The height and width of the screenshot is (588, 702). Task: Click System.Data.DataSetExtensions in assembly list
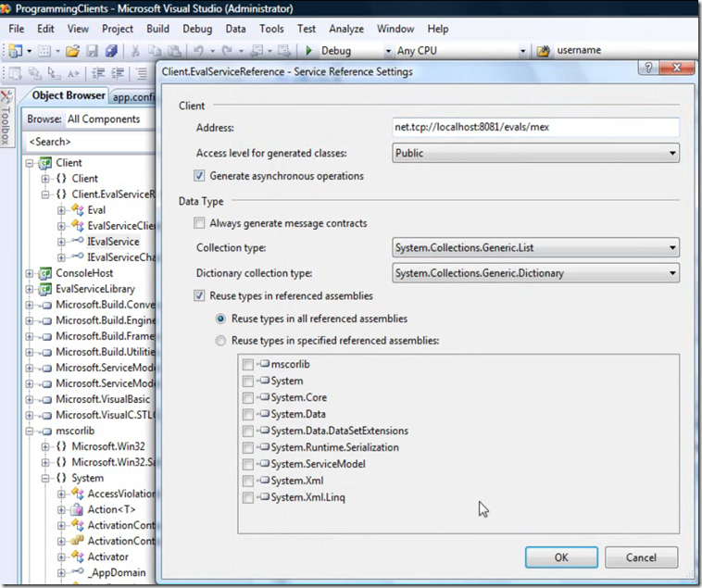(339, 431)
